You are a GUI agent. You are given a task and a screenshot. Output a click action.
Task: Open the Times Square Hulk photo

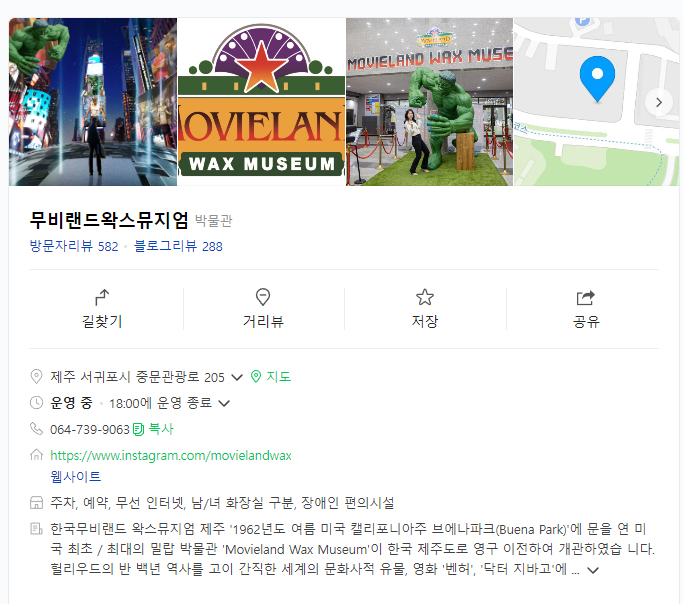[x=93, y=102]
